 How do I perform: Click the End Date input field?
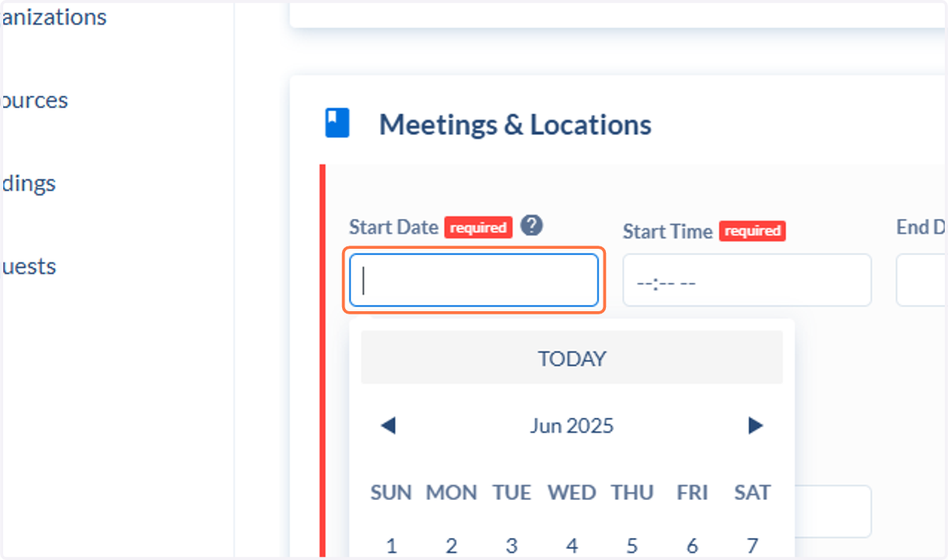pos(922,280)
